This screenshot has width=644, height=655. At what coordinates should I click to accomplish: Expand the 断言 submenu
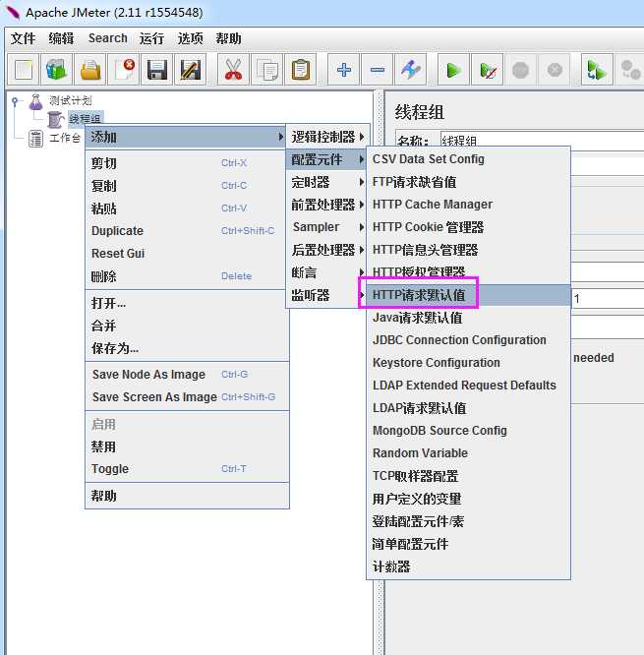(x=326, y=272)
